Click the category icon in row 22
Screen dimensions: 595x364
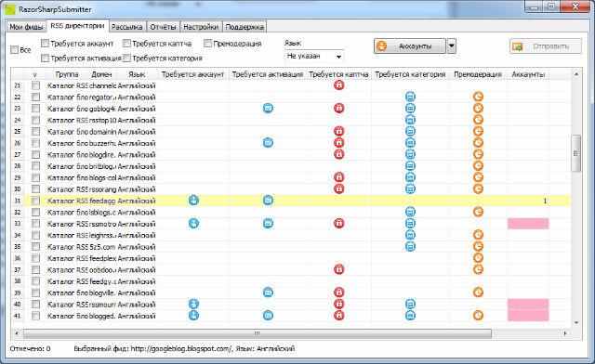click(410, 97)
